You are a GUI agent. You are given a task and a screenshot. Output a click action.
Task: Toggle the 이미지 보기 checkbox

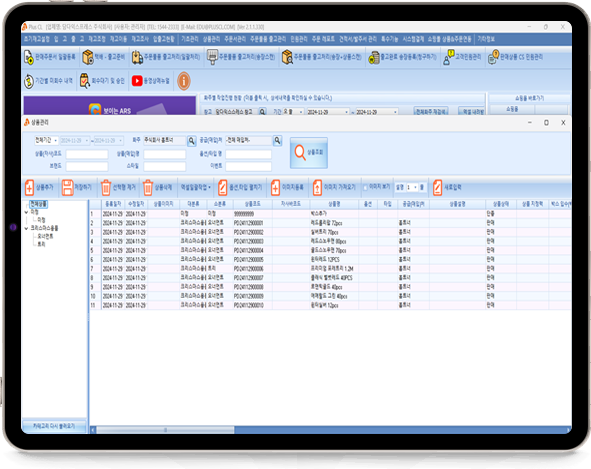[x=365, y=187]
